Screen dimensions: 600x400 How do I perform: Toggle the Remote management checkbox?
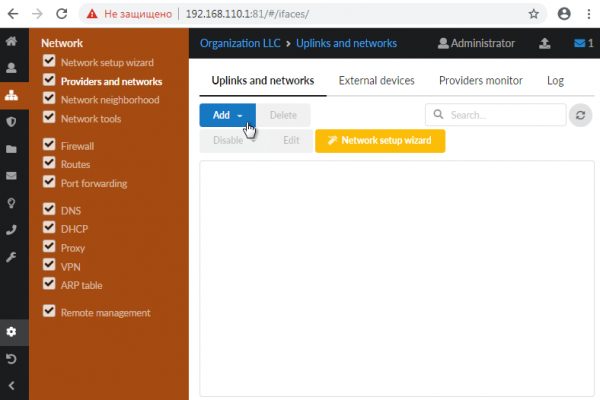pos(49,311)
